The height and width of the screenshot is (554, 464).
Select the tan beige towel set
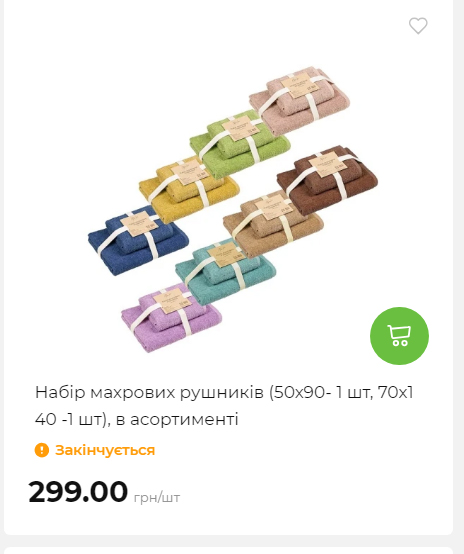(x=273, y=223)
